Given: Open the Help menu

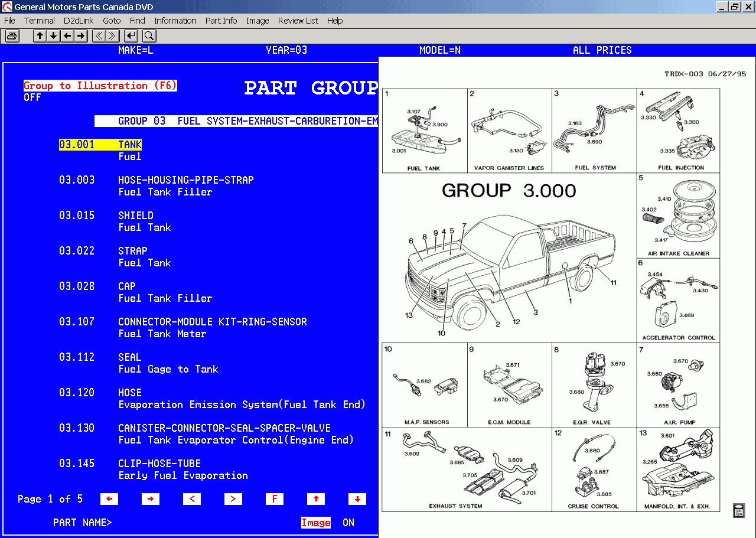Looking at the screenshot, I should coord(335,21).
